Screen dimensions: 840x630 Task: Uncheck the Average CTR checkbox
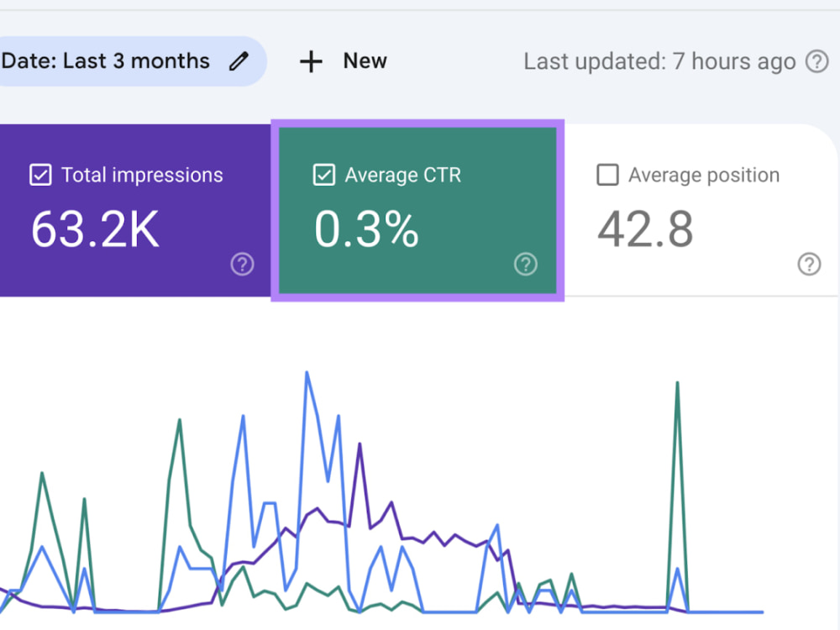[x=324, y=175]
